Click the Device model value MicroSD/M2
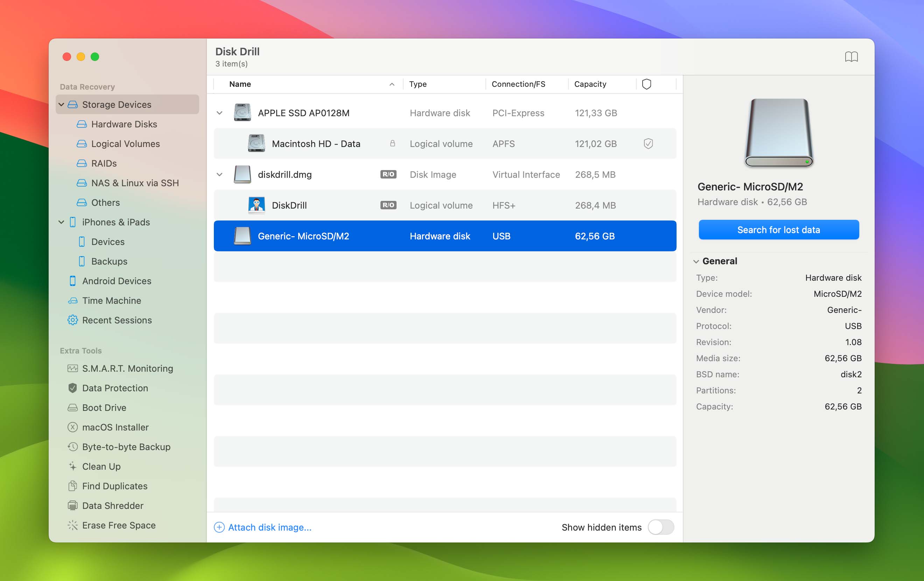Viewport: 924px width, 581px height. point(838,294)
